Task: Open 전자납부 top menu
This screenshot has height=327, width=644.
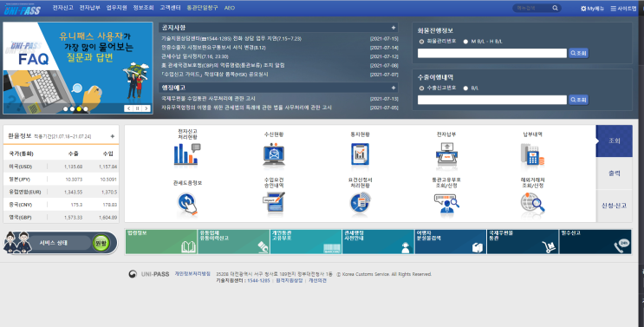Action: pyautogui.click(x=89, y=8)
